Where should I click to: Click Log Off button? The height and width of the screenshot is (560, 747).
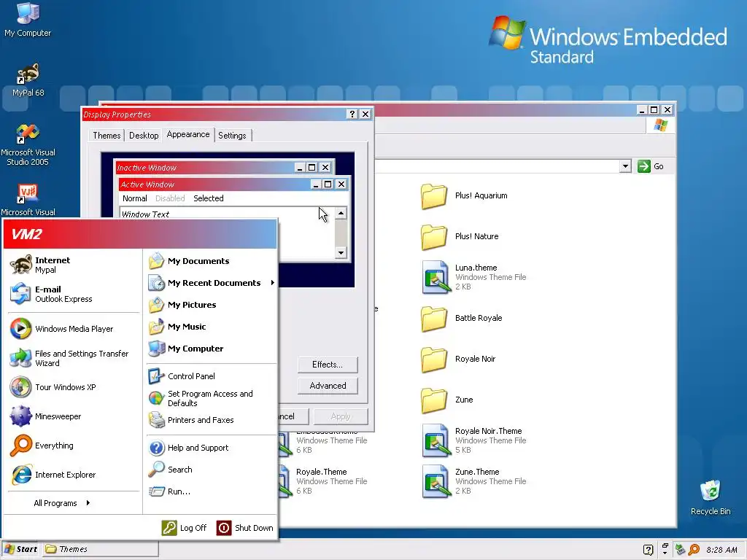185,528
